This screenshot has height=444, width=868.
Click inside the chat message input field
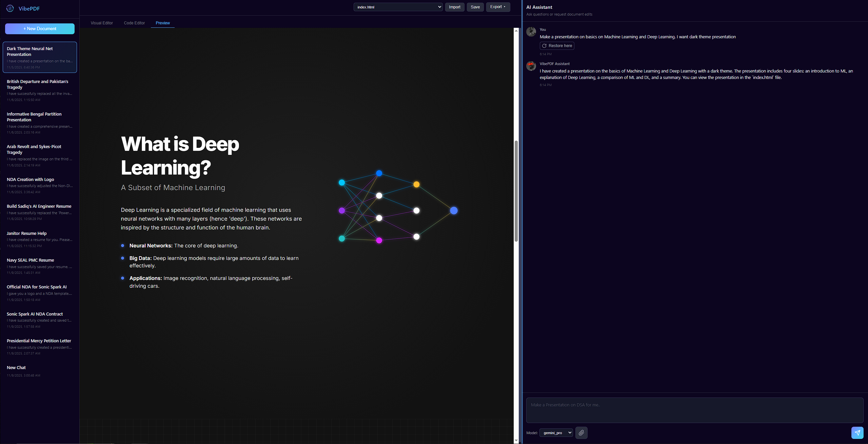694,410
